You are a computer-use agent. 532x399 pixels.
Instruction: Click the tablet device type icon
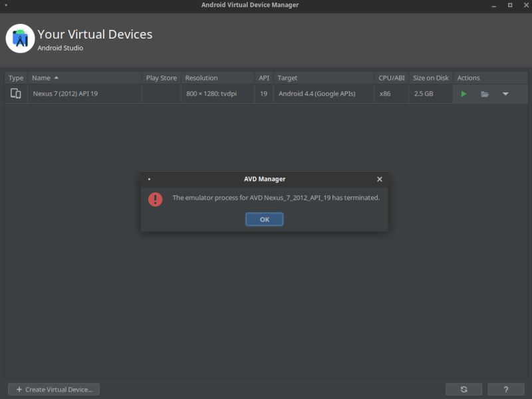pos(15,94)
